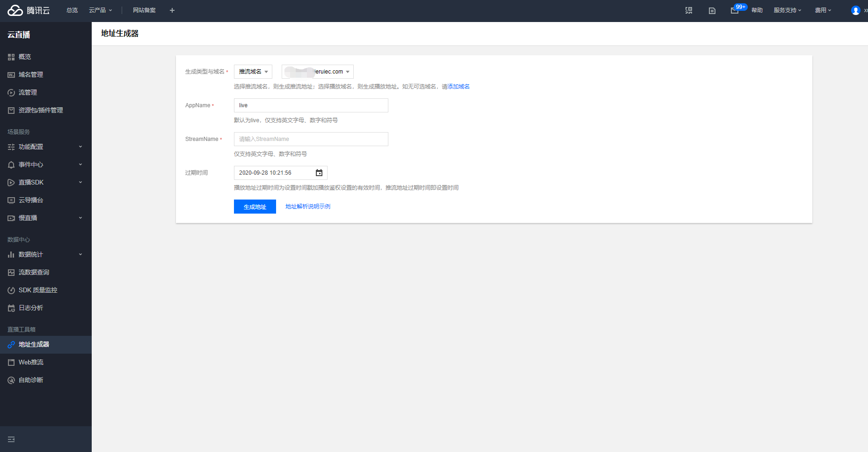Click the 慢直播 camera icon
Viewport: 868px width, 452px height.
pos(11,218)
